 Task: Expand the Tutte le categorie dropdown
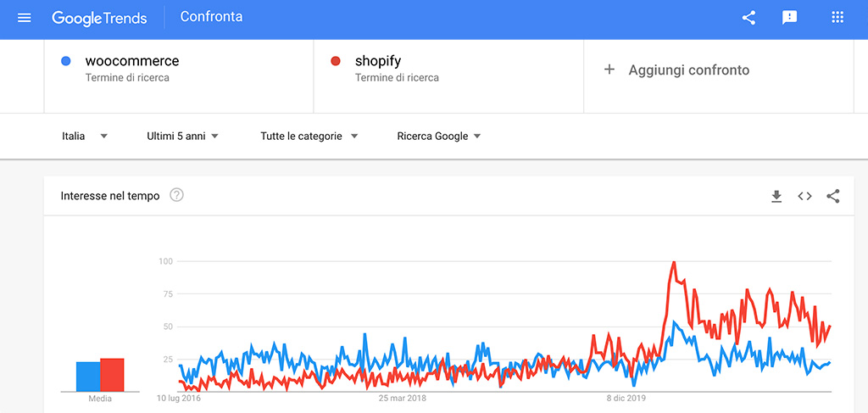point(309,137)
